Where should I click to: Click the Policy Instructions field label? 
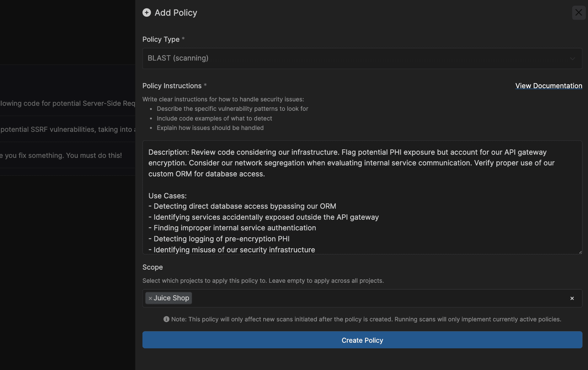click(172, 86)
